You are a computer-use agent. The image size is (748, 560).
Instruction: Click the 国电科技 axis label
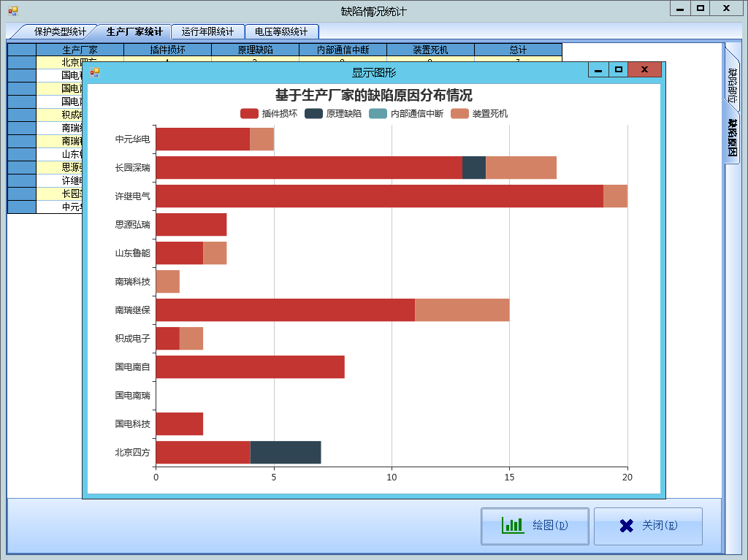(133, 424)
